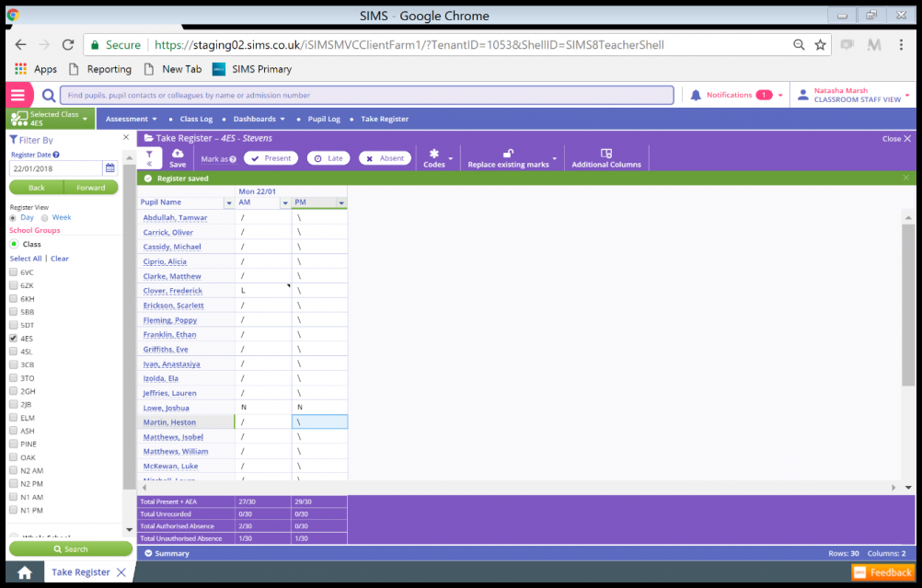Check the N2 AM class checkbox
The image size is (922, 588).
[x=13, y=470]
